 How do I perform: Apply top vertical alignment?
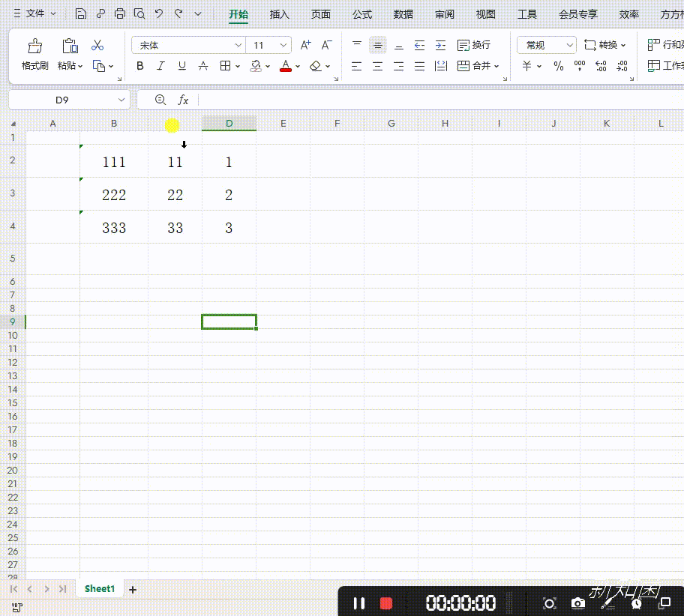click(357, 45)
